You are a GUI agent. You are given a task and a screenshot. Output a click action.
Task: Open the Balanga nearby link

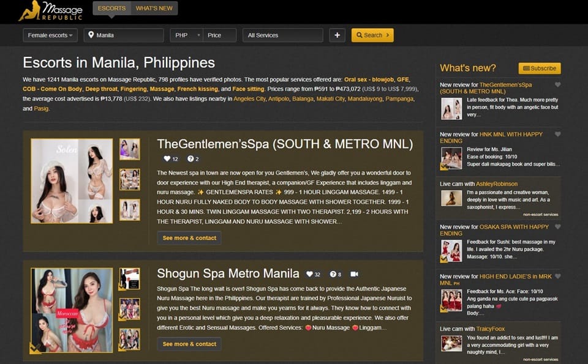tap(303, 99)
